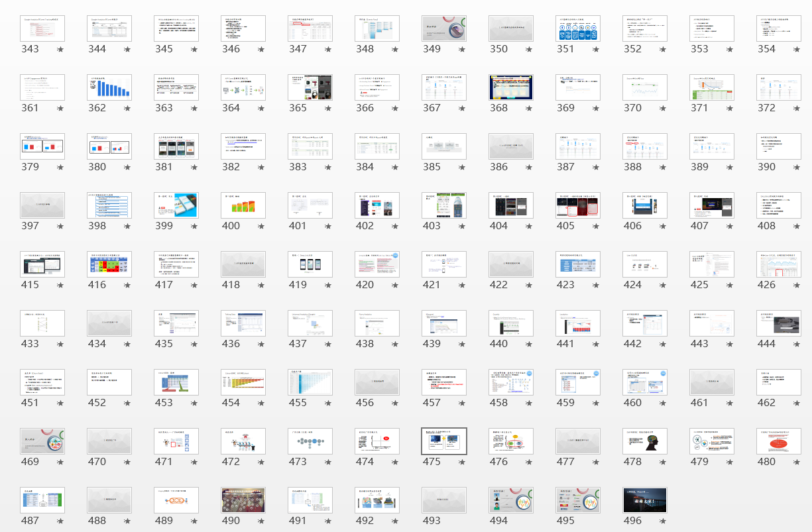Select the highlighted slide 475 thumbnail
The image size is (812, 532).
click(x=444, y=441)
